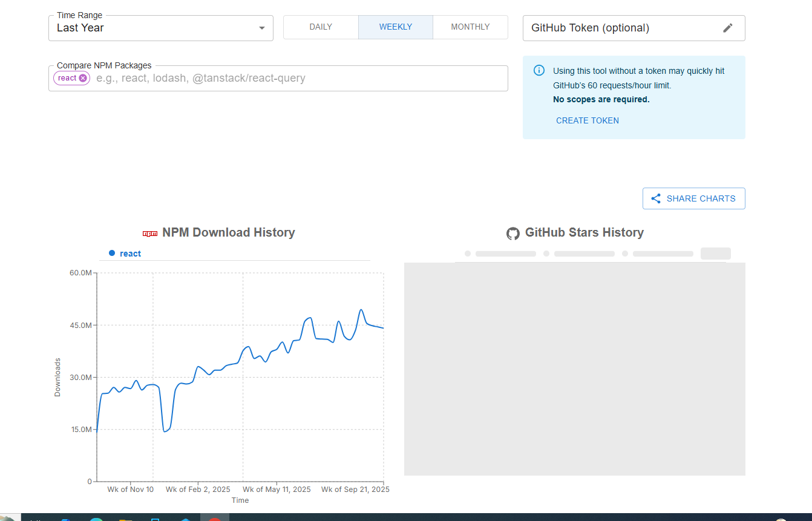The width and height of the screenshot is (812, 521).
Task: Click the pencil edit icon for GitHub Token
Action: (728, 28)
